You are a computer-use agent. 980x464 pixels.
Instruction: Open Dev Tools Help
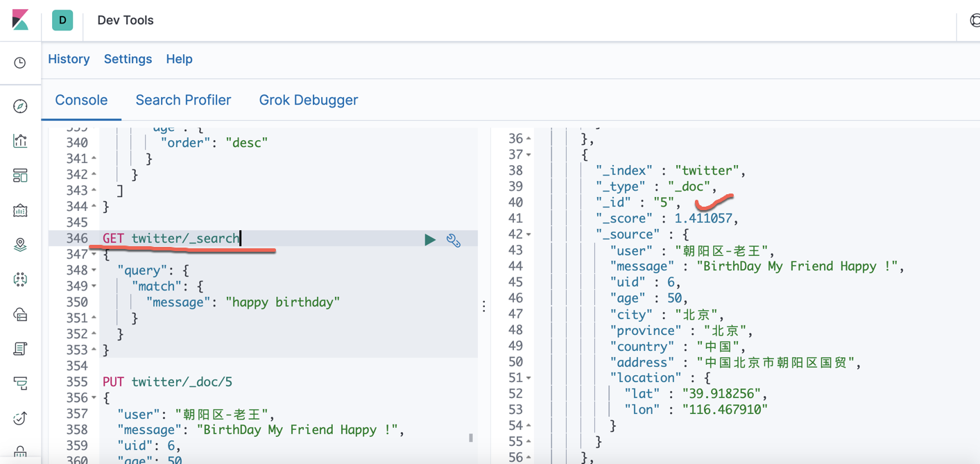coord(179,59)
